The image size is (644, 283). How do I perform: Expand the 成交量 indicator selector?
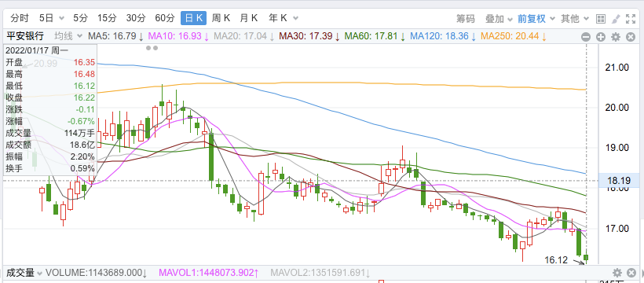[x=24, y=273]
